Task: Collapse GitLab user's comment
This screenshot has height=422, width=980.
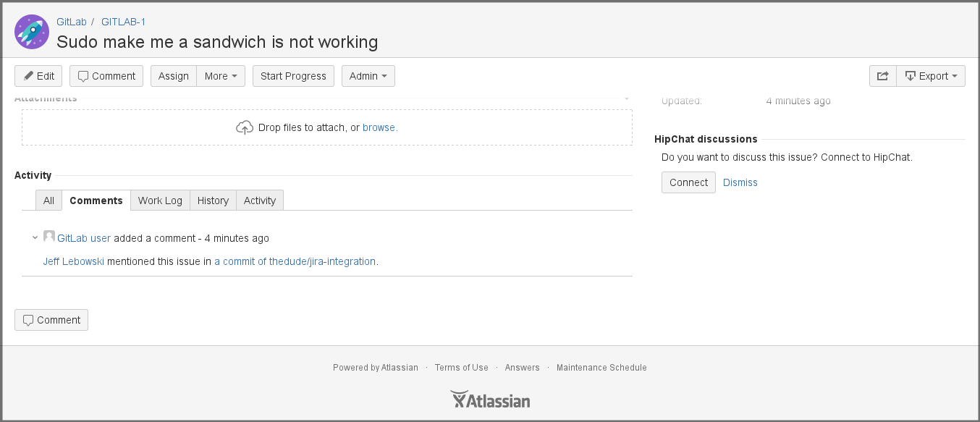Action: pyautogui.click(x=34, y=237)
